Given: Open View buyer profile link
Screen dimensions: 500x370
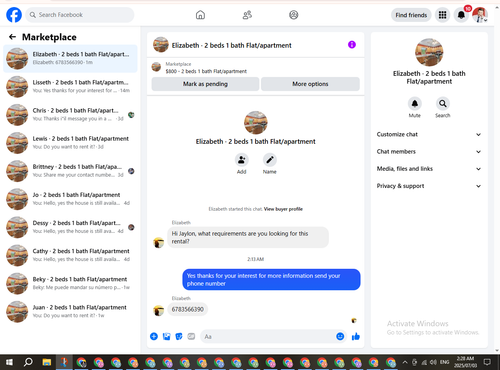Looking at the screenshot, I should (x=283, y=209).
